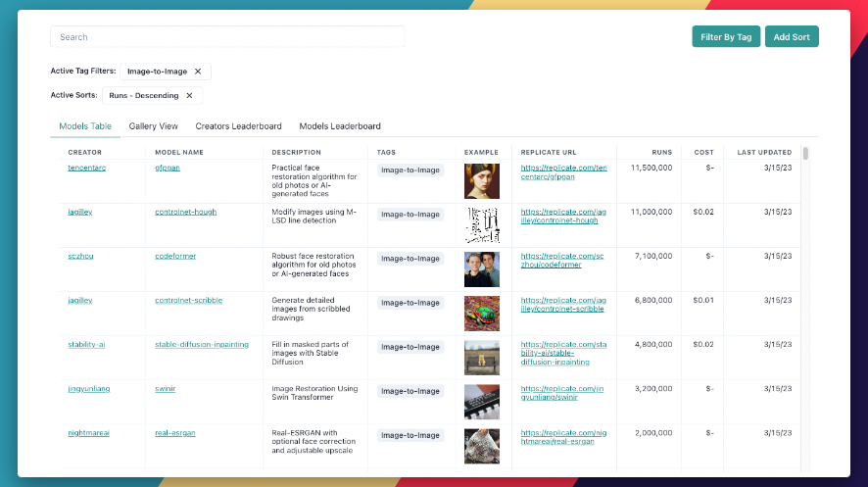Open jagilley creator link in controlnet-hough row
The height and width of the screenshot is (487, 868).
[80, 212]
